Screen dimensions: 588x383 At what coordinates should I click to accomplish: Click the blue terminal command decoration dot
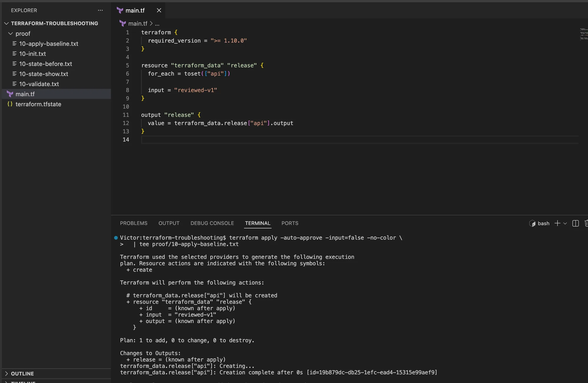coord(116,238)
